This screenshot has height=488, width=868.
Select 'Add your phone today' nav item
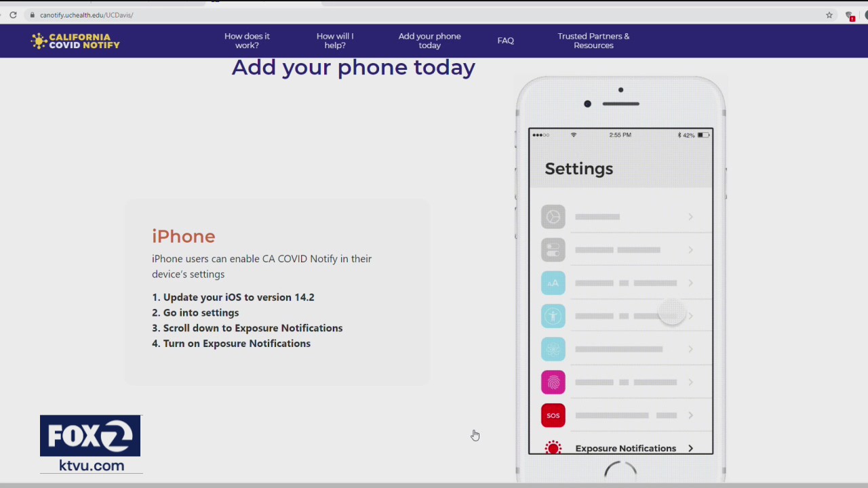pyautogui.click(x=429, y=41)
